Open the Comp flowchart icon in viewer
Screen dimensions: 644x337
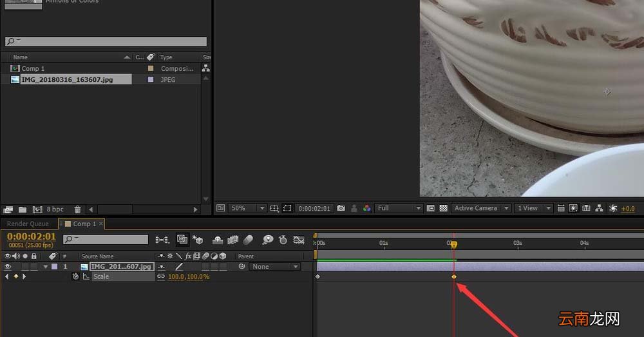(599, 208)
